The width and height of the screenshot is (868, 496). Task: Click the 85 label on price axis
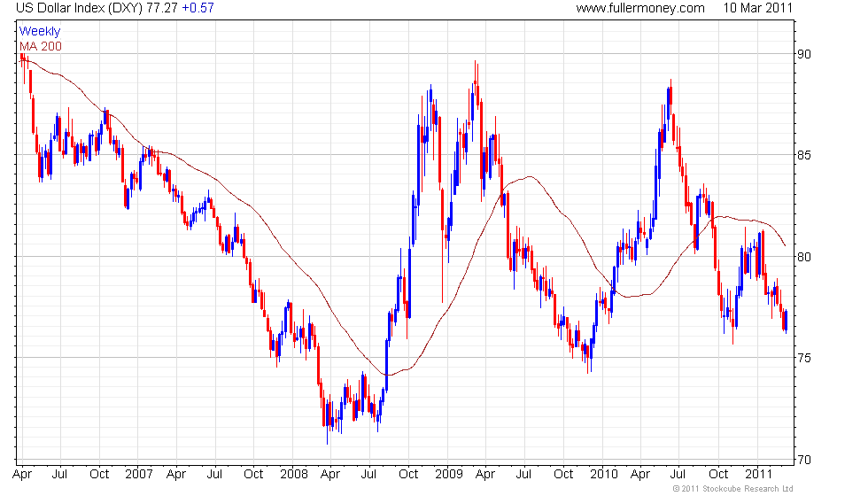pyautogui.click(x=804, y=155)
